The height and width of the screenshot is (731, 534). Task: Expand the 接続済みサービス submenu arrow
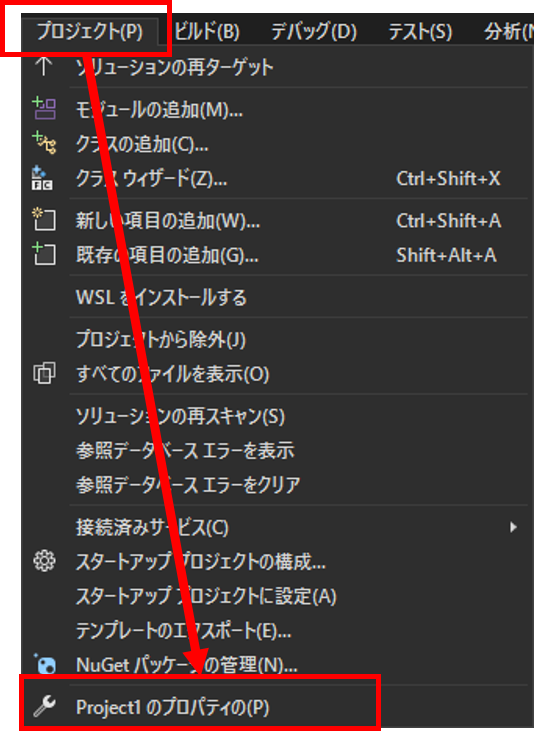513,527
